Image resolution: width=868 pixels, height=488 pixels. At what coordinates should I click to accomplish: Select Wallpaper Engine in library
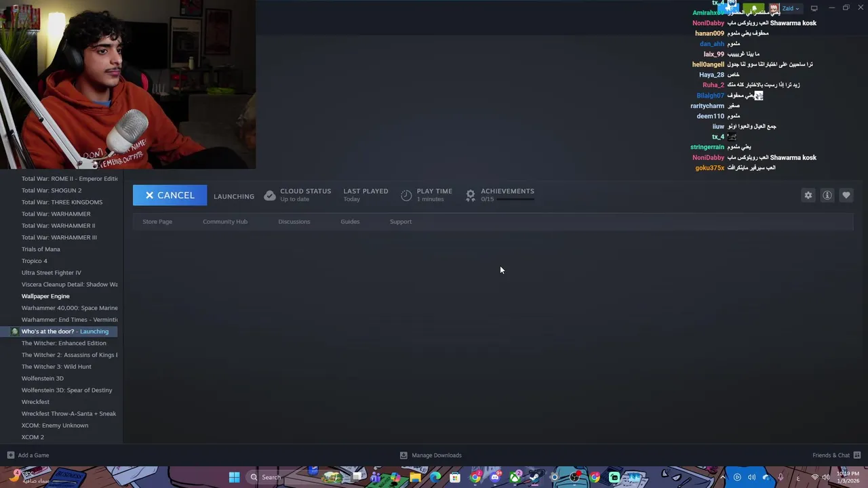tap(45, 296)
